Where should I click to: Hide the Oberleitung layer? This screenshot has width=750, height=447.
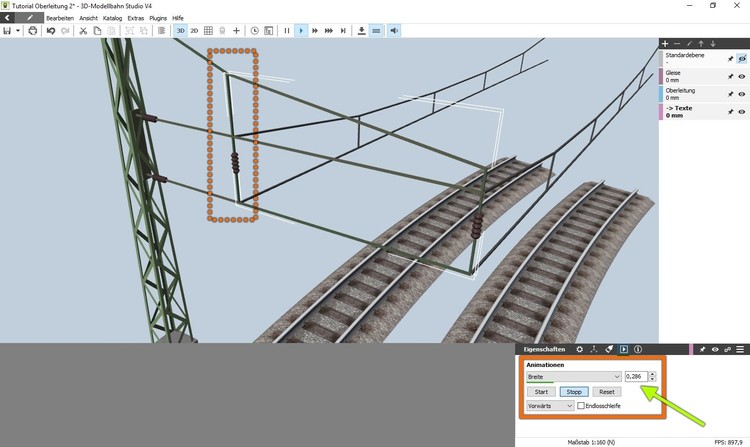coord(742,94)
